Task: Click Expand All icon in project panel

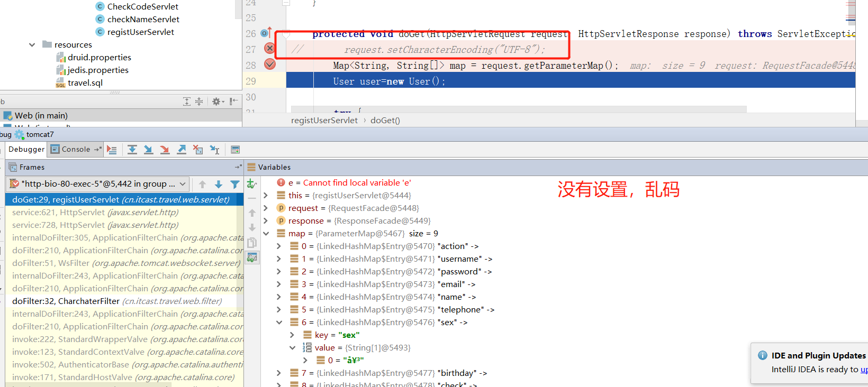Action: (x=187, y=102)
